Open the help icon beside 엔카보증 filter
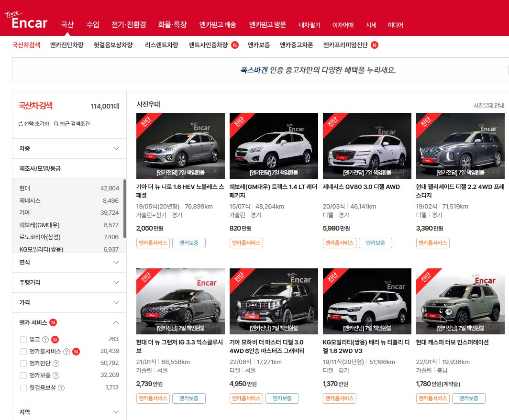The height and width of the screenshot is (420, 509). pyautogui.click(x=56, y=376)
